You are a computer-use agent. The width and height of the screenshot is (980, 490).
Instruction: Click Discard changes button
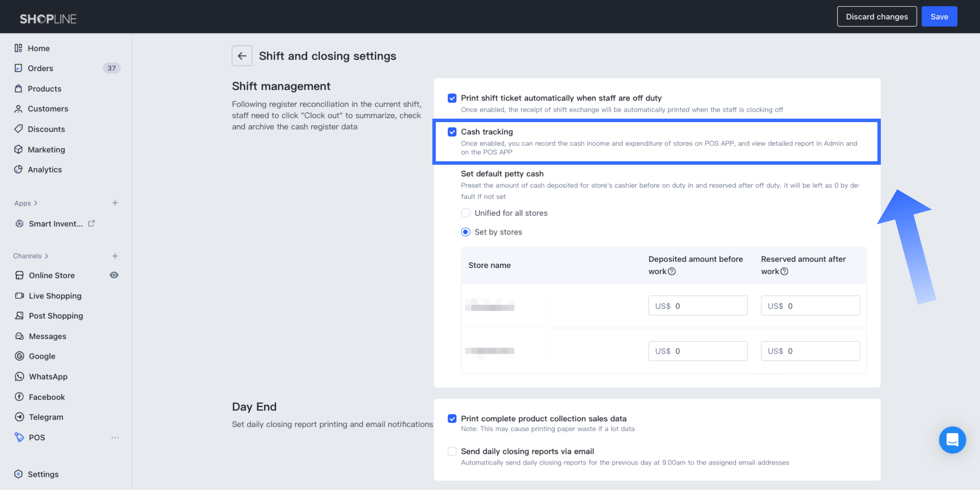pos(877,17)
